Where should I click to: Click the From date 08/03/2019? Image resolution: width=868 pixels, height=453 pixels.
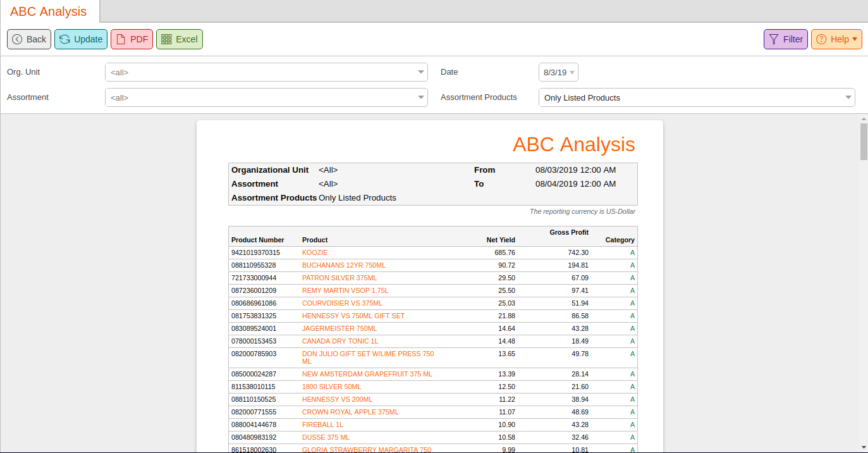coord(575,170)
